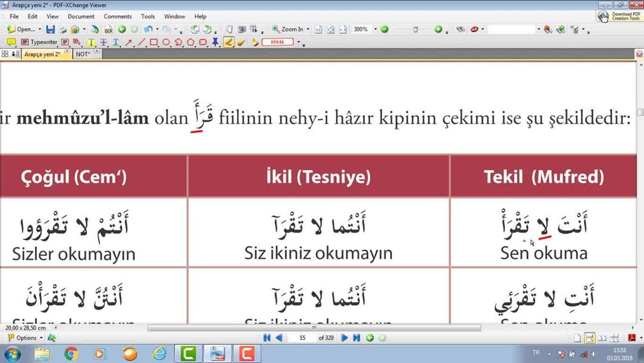Screen dimensions: 644x363
Task: Open a file with Open button
Action: (21, 30)
